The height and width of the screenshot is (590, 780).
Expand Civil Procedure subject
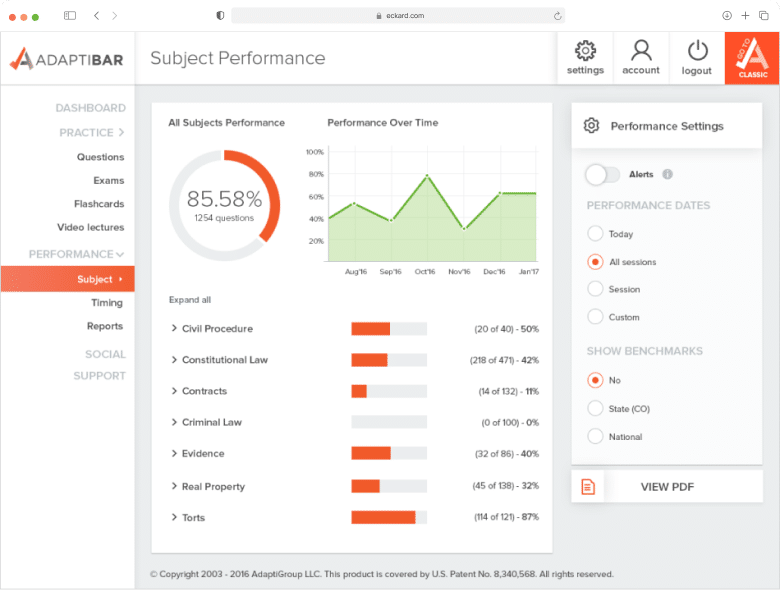pyautogui.click(x=174, y=328)
